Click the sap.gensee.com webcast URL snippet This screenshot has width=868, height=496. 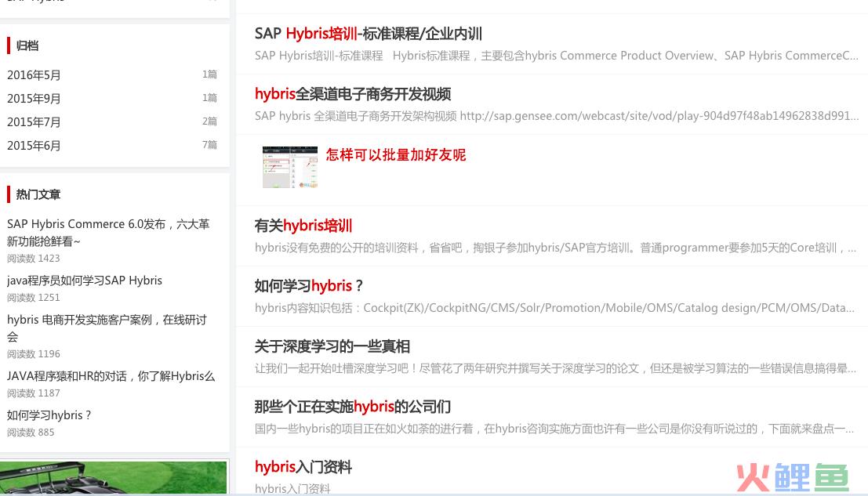[659, 116]
